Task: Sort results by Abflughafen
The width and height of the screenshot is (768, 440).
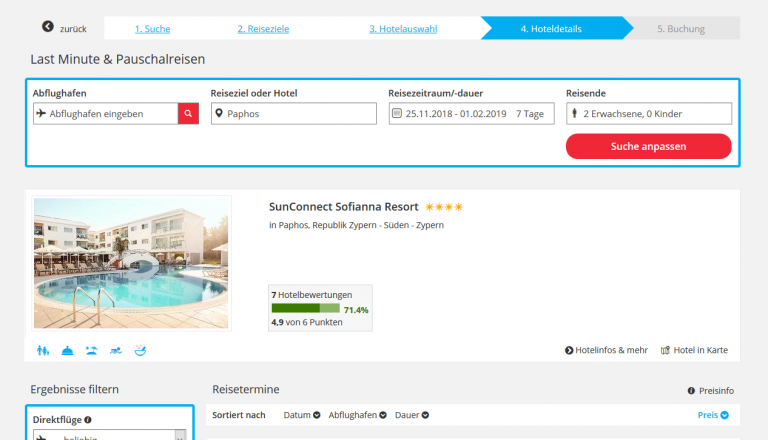Action: pyautogui.click(x=358, y=415)
